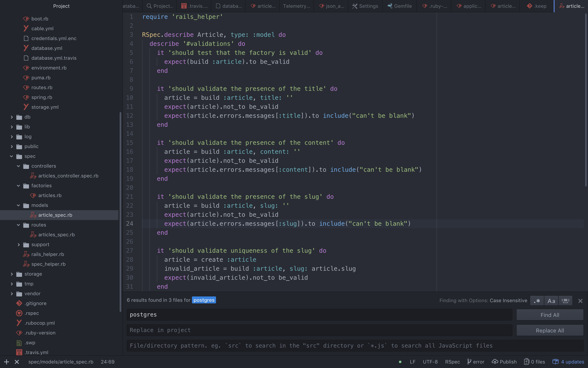Expand the db folder
The image size is (588, 368).
point(11,117)
